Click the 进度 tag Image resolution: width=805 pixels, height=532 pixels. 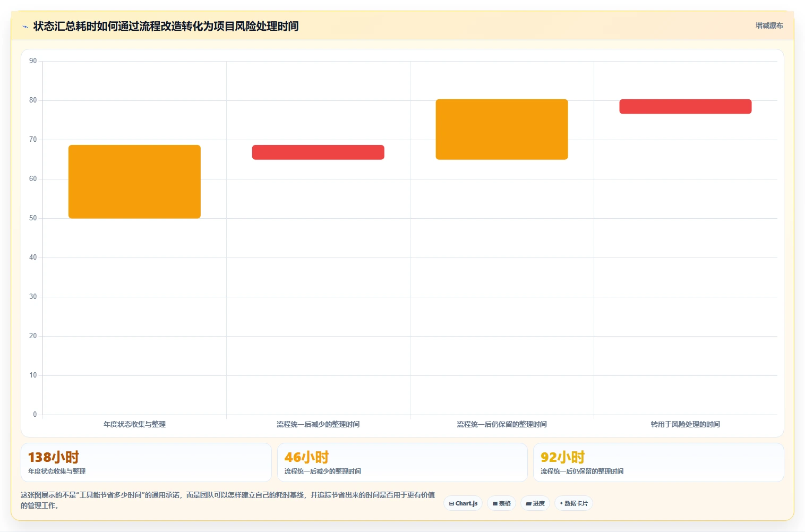point(535,503)
